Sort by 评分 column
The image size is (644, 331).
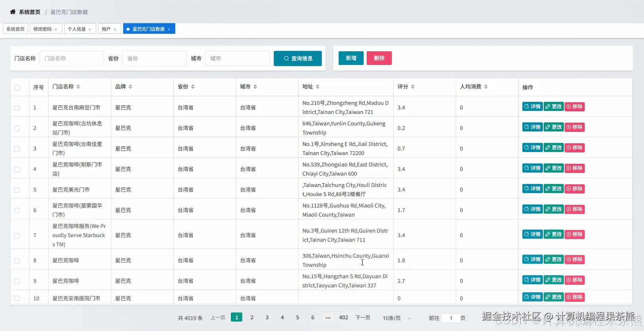[x=413, y=87]
